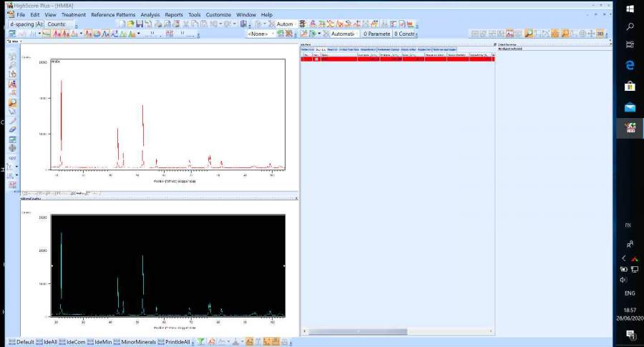Click the IdeAll desktop button
This screenshot has width=644, height=347.
(47, 342)
